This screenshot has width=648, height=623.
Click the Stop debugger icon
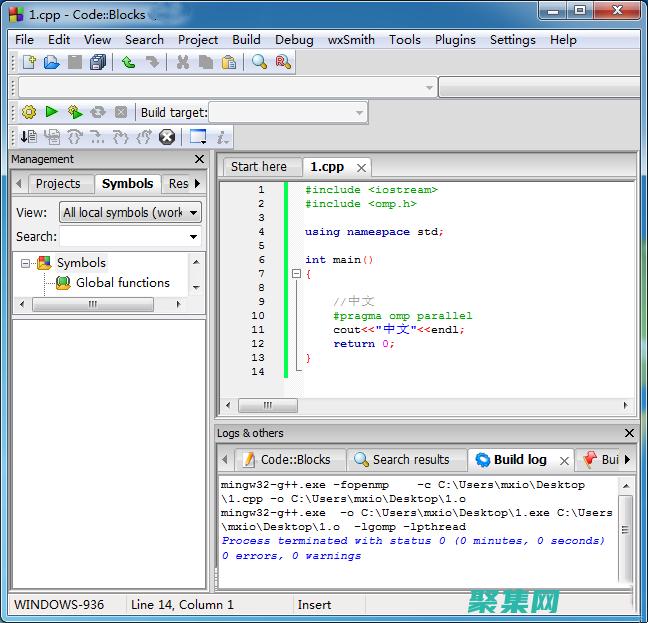coord(167,137)
